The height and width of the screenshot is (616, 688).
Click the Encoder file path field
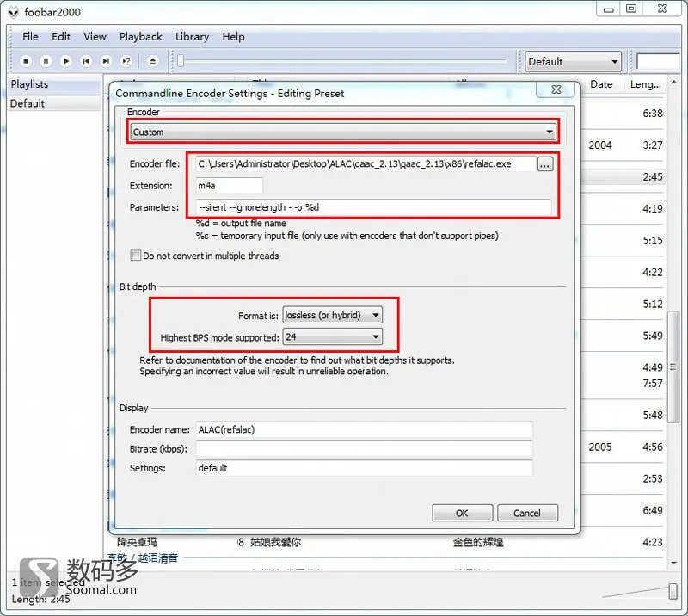tap(365, 164)
